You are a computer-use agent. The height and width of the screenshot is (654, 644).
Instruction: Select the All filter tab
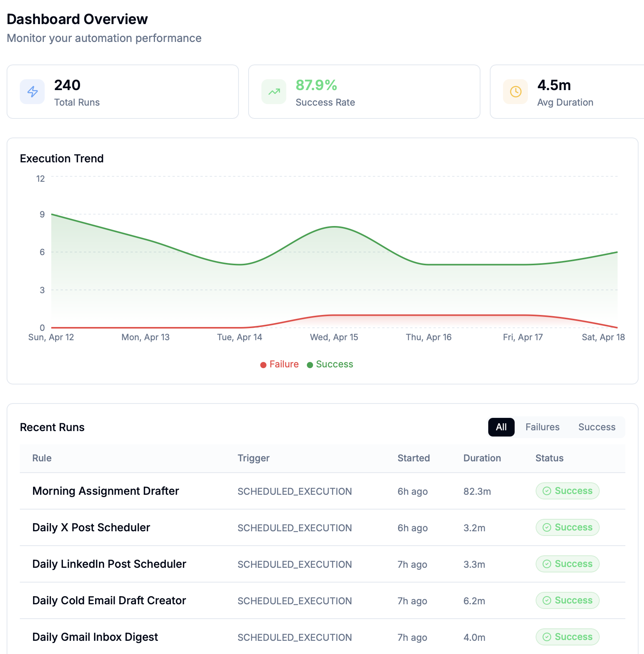click(x=501, y=427)
